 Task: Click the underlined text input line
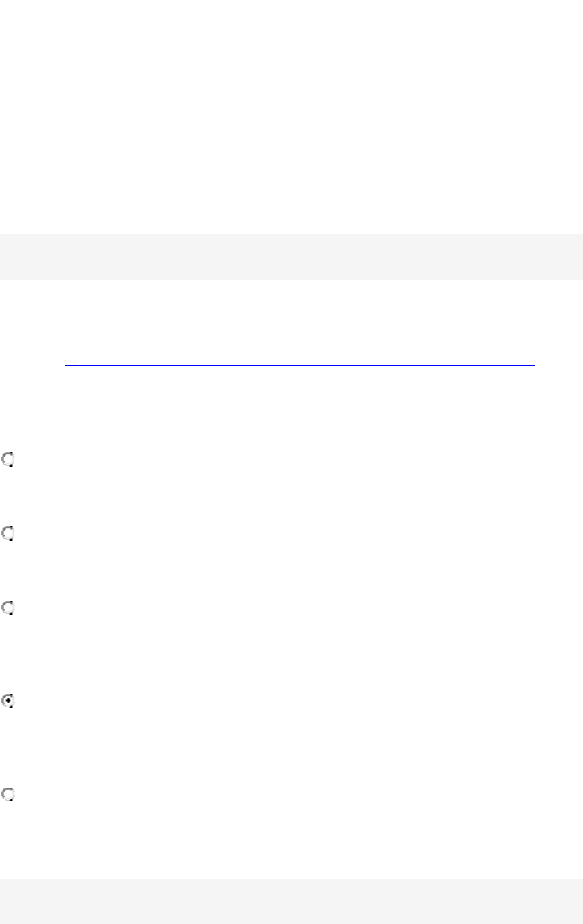pyautogui.click(x=299, y=359)
